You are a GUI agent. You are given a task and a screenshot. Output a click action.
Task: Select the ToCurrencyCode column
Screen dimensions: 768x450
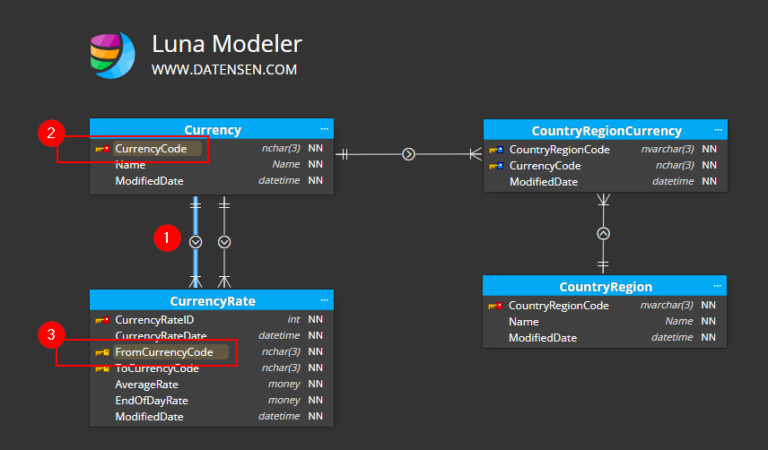[x=212, y=369]
